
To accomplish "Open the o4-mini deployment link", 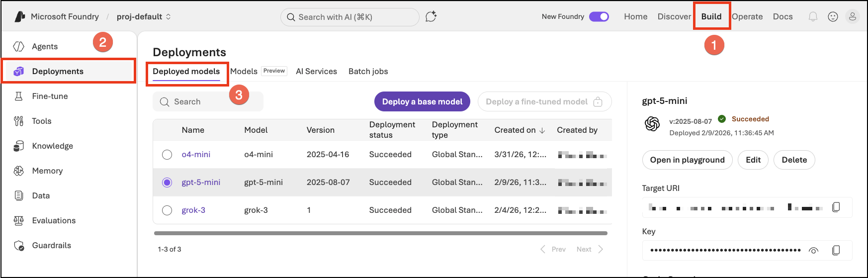I will (x=196, y=155).
